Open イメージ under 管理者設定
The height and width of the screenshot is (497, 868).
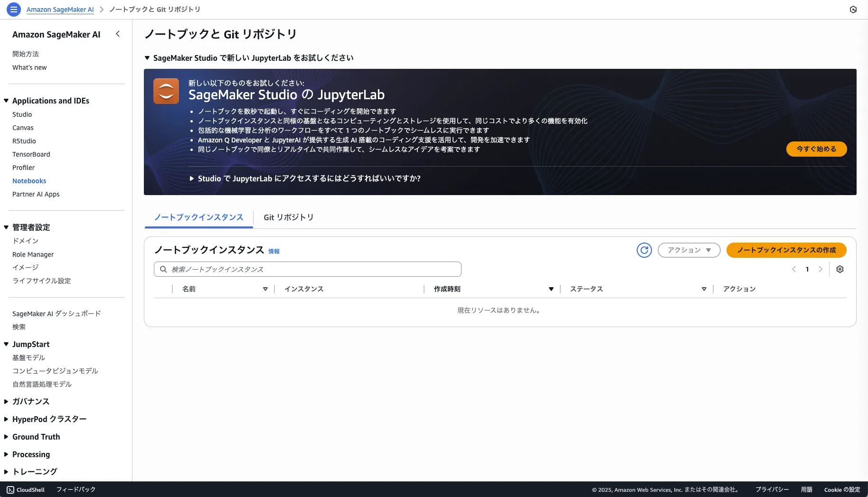(26, 268)
